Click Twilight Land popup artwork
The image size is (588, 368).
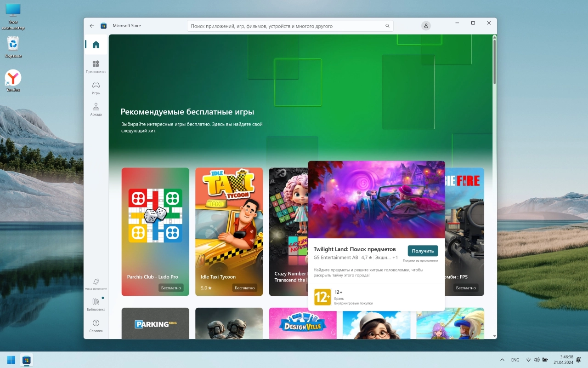[x=376, y=200]
